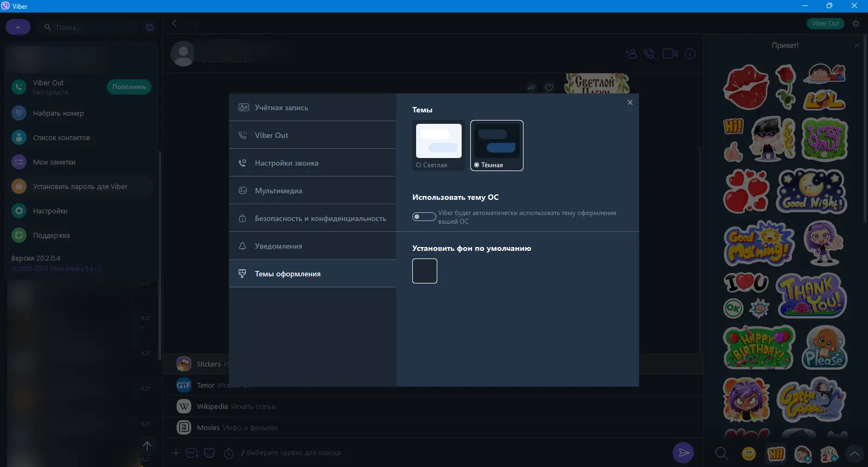Click the send message button
The width and height of the screenshot is (868, 467).
click(684, 452)
